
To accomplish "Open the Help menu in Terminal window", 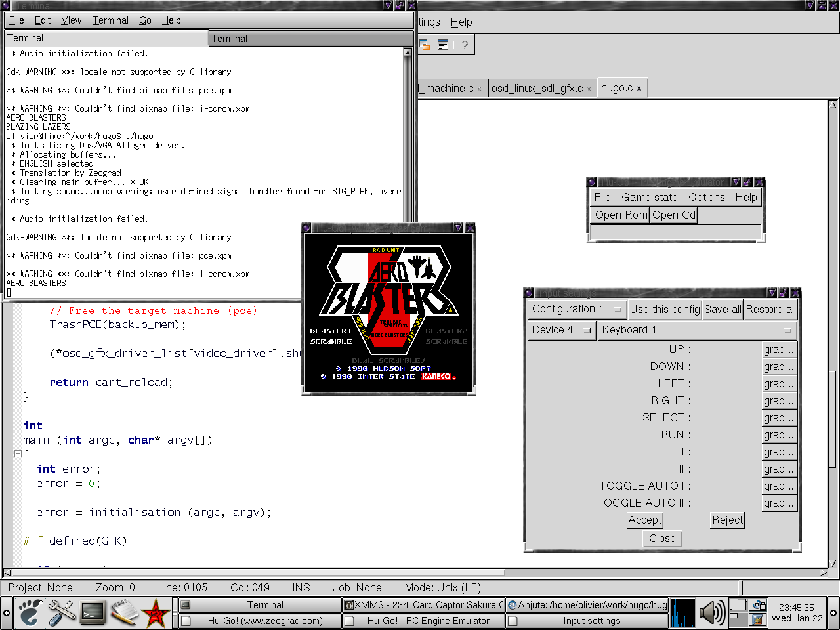I will pos(171,20).
